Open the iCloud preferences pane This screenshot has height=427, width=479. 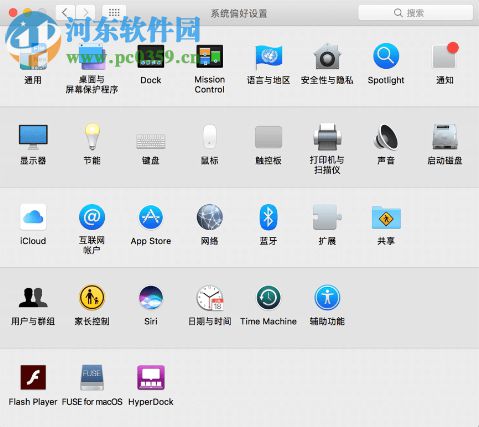33,217
